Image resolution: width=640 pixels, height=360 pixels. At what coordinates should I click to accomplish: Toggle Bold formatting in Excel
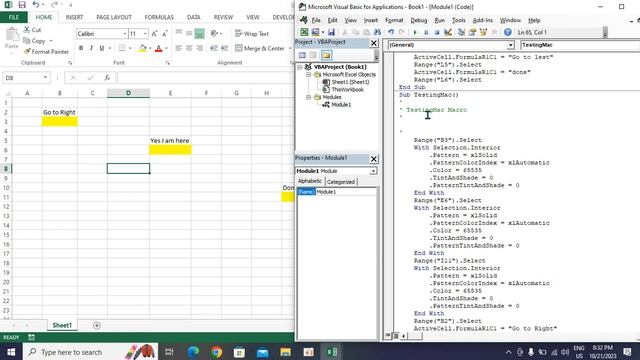pyautogui.click(x=81, y=48)
